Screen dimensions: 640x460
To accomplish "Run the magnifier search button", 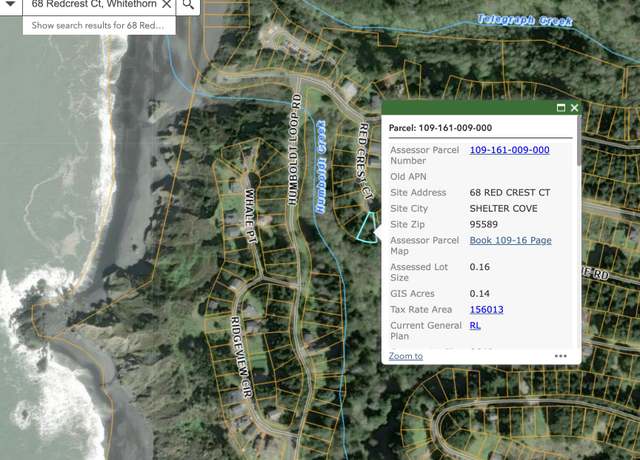I will click(188, 4).
